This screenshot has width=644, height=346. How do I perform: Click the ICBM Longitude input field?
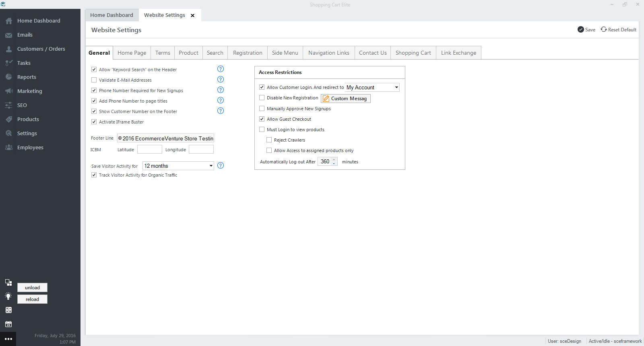(201, 149)
